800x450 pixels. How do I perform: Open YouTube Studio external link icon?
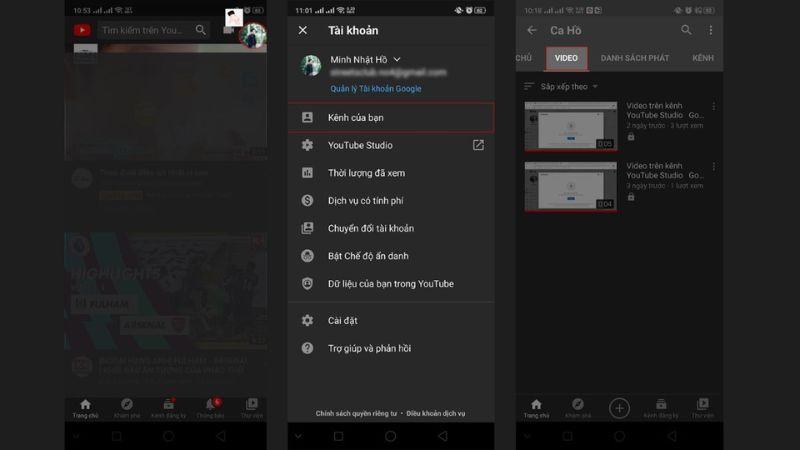click(x=478, y=145)
